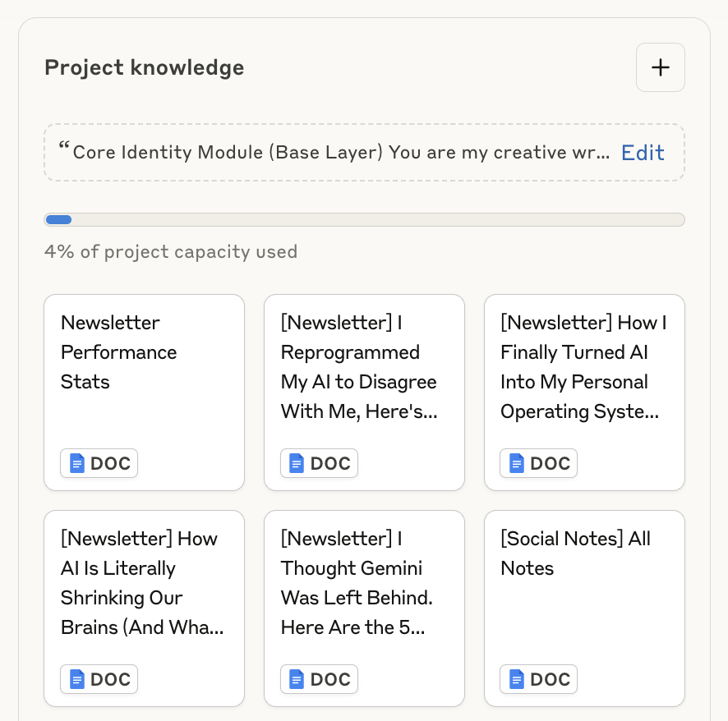
Task: Click the DOC badge on 'I Reprogrammed My AI' card
Action: tap(319, 463)
